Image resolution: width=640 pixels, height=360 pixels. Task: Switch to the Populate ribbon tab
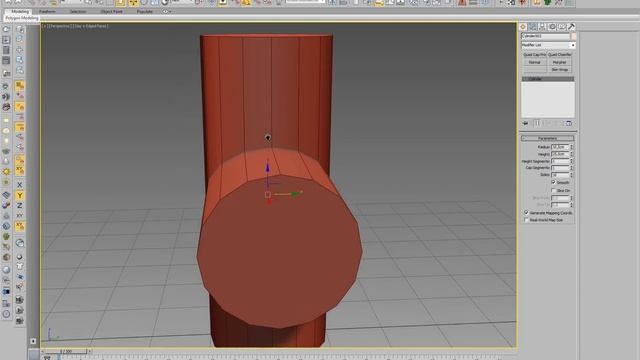coord(144,11)
